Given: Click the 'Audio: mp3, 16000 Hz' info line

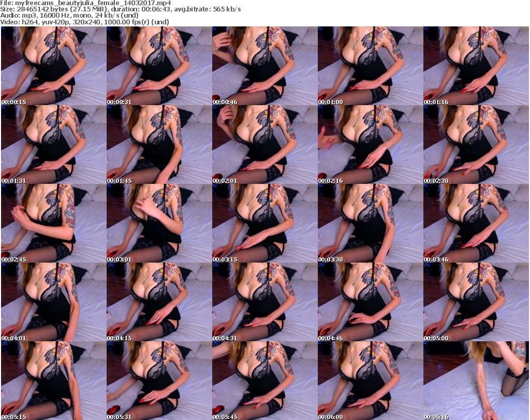Looking at the screenshot, I should tap(69, 16).
